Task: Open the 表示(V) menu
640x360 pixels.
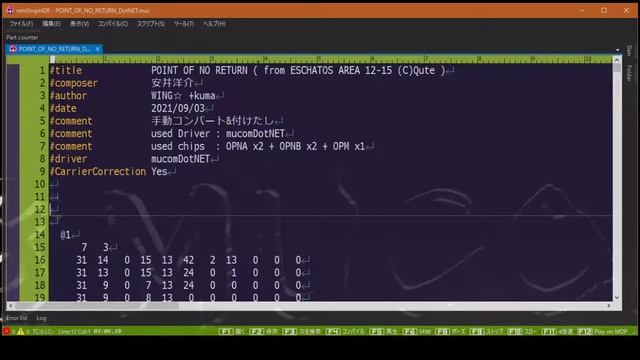Action: click(79, 24)
